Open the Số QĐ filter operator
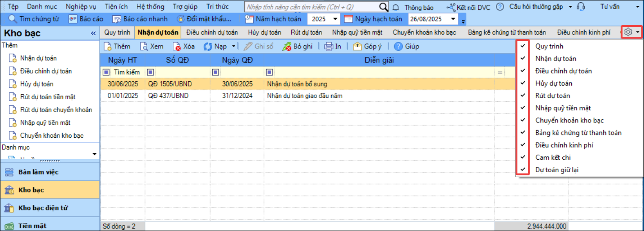 150,72
